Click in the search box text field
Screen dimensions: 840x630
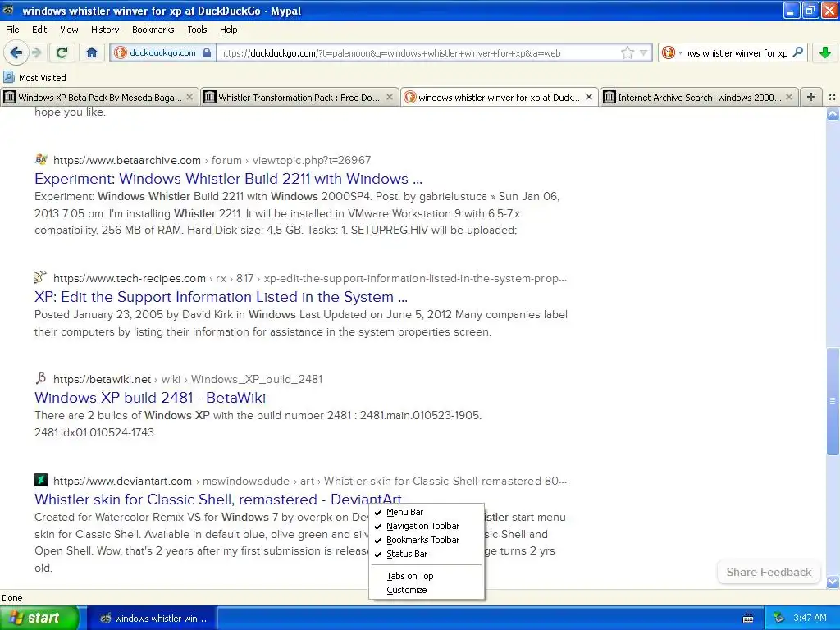pos(737,52)
